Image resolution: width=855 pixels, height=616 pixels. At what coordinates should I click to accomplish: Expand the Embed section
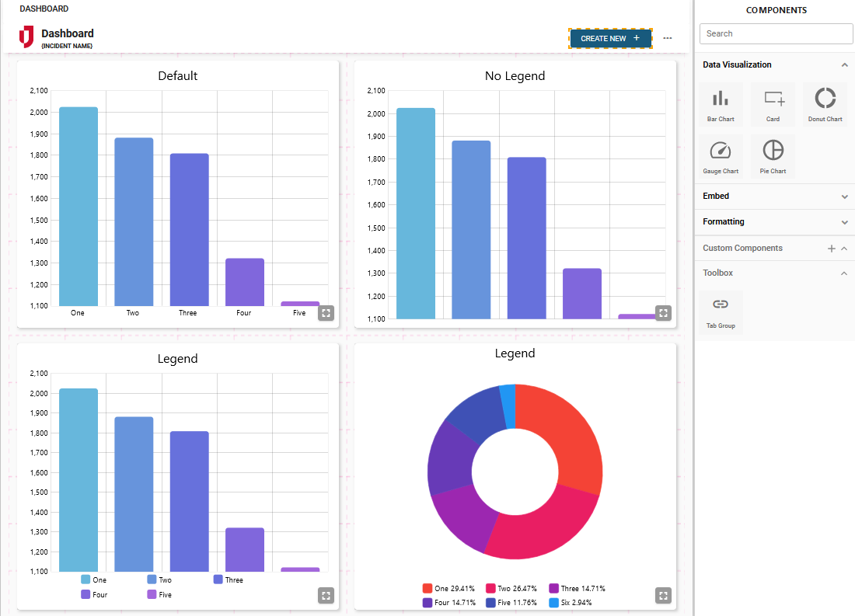pyautogui.click(x=844, y=197)
